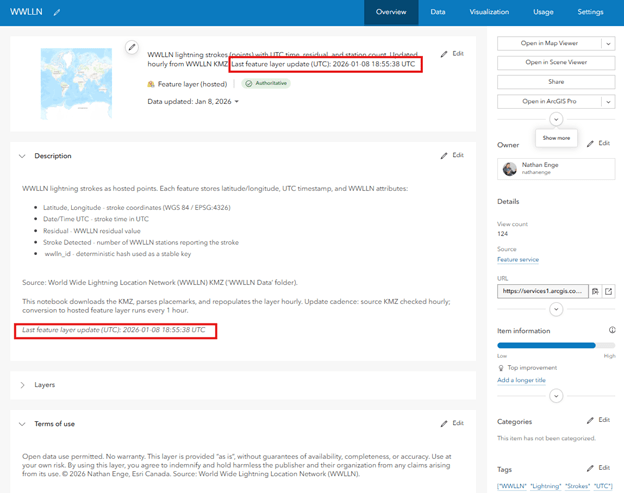Expand the Layers section

(x=22, y=385)
